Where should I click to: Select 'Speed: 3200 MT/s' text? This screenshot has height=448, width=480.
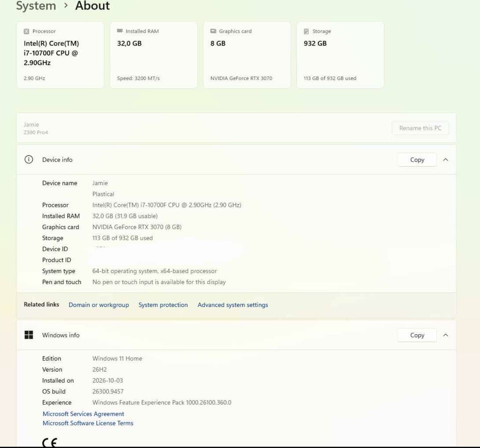[x=138, y=78]
